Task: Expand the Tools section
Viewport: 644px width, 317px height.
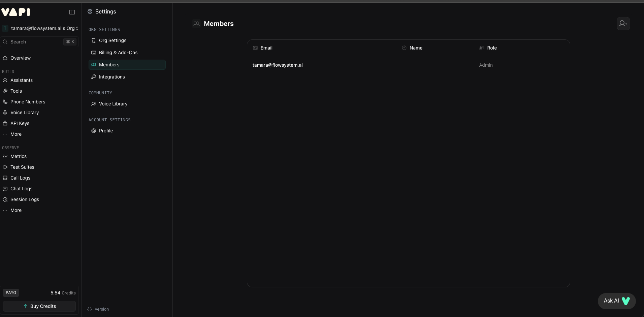Action: (16, 91)
